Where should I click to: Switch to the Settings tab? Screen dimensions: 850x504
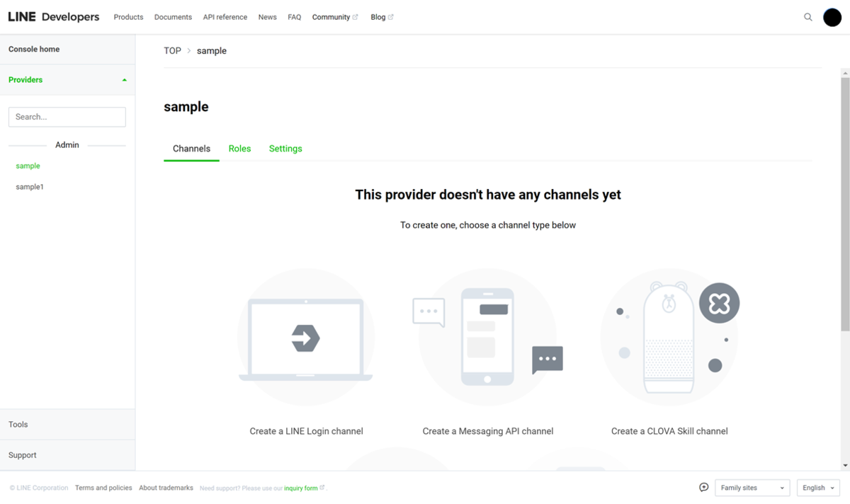(285, 149)
